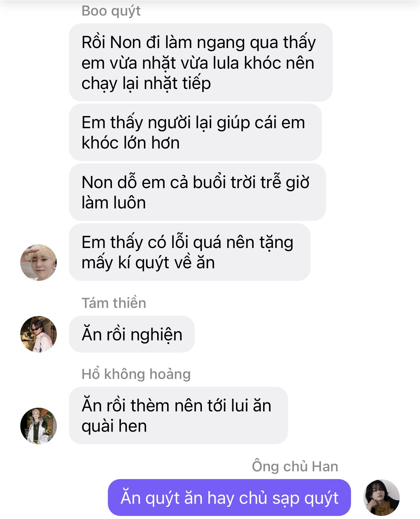Select the 'Hổ không hoảng' sender label
The width and height of the screenshot is (420, 519).
point(136,374)
